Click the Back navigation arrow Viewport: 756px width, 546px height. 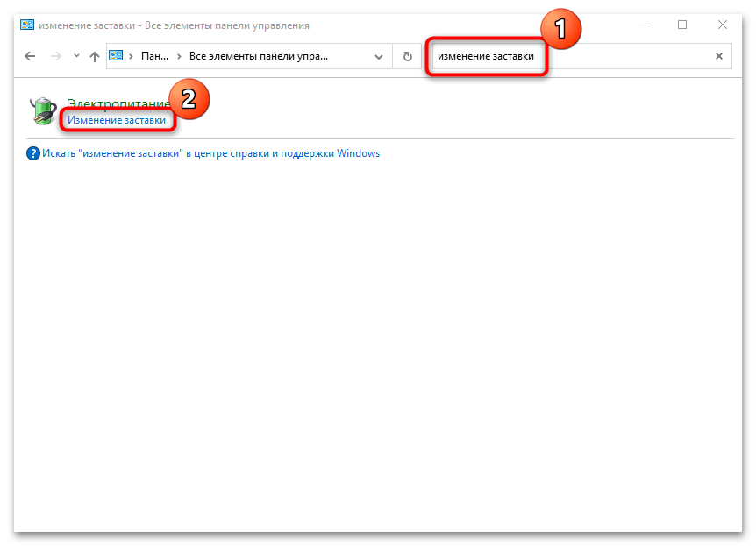pyautogui.click(x=31, y=56)
